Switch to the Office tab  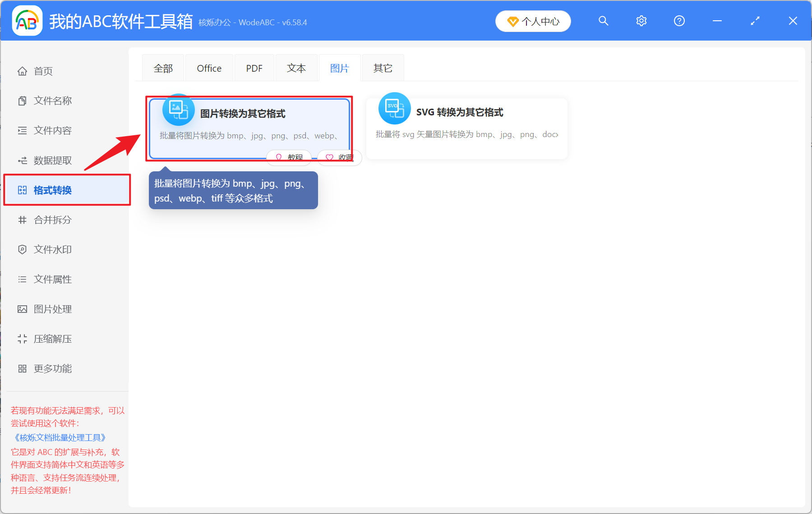pyautogui.click(x=209, y=68)
